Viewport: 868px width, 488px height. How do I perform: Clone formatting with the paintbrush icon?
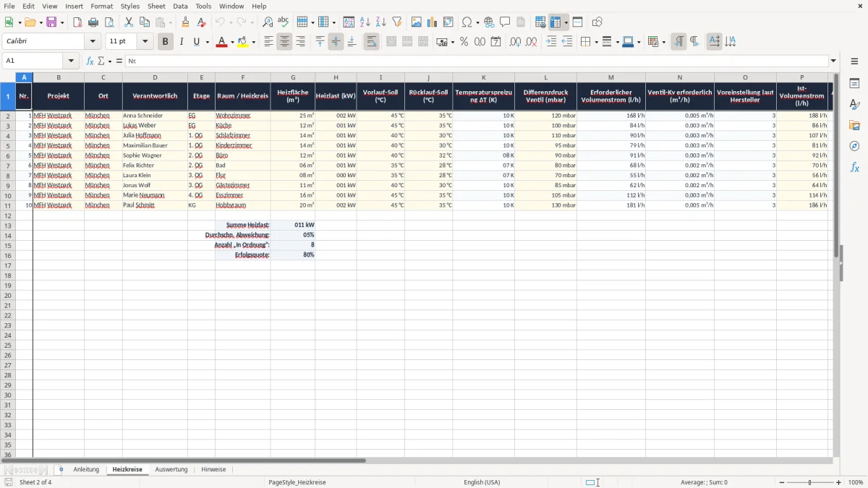tap(186, 22)
